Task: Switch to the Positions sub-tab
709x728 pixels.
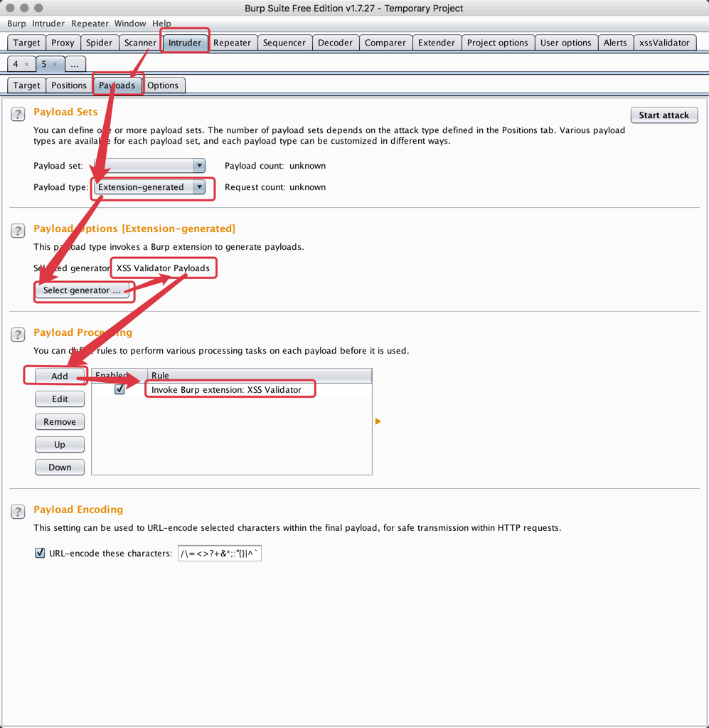Action: (69, 85)
